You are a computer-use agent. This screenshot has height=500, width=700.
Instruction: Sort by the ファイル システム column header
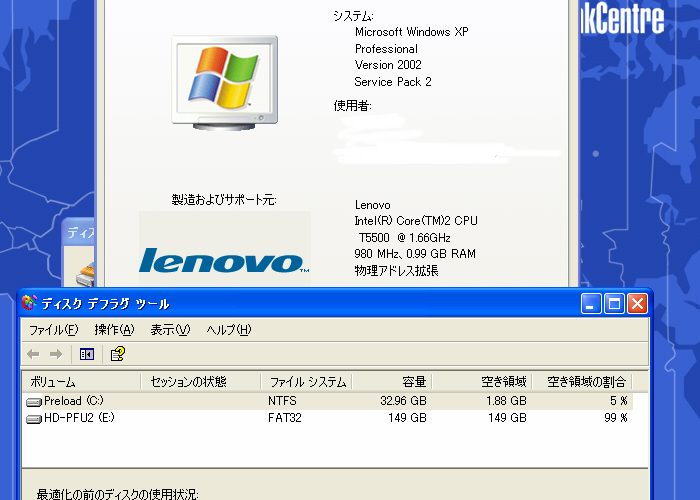306,382
